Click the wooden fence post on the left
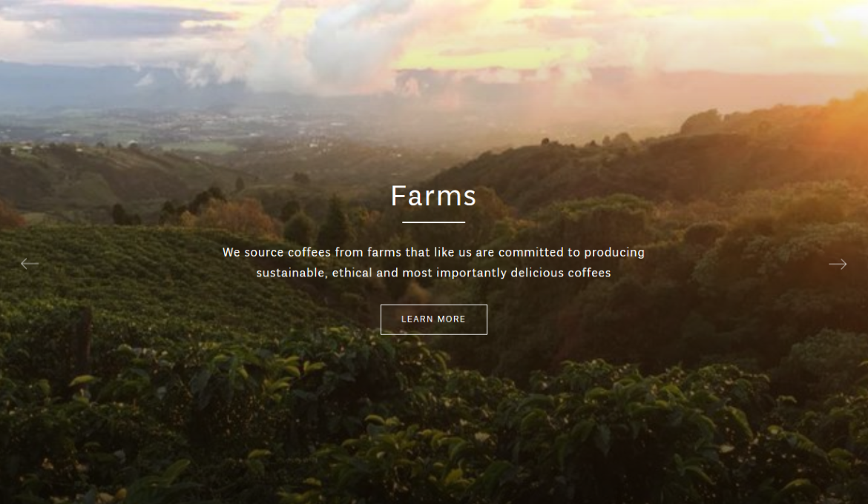868x504 pixels. coord(82,340)
